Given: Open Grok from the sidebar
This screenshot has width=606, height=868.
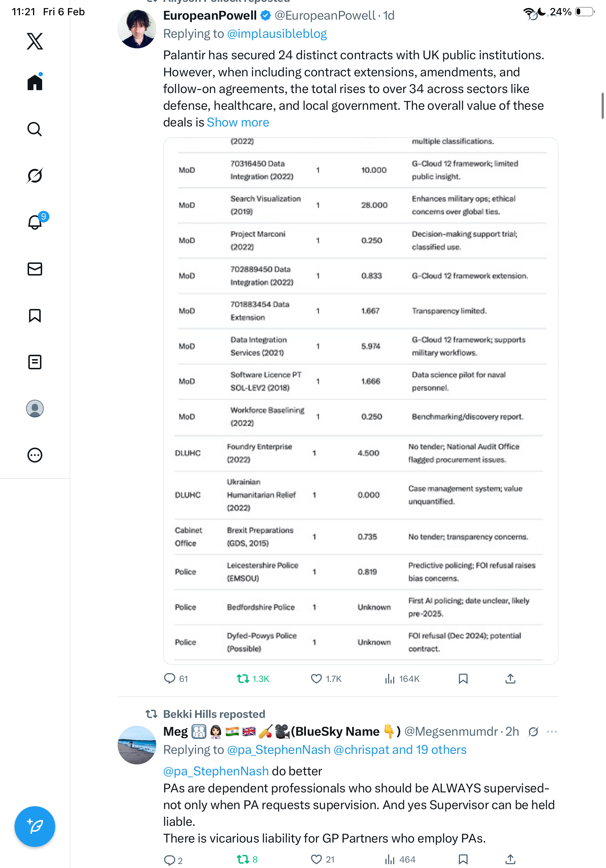Looking at the screenshot, I should 35,176.
